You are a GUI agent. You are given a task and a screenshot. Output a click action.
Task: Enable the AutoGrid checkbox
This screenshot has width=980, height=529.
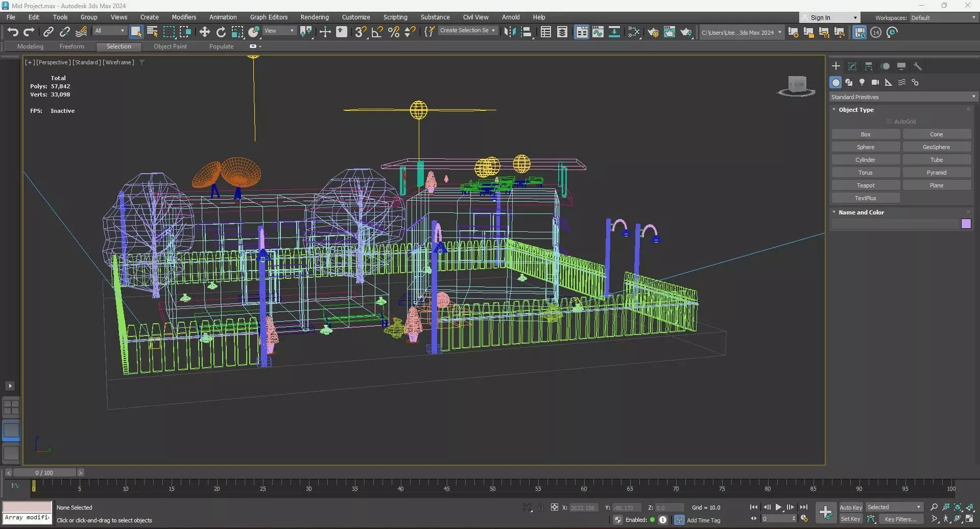[889, 122]
